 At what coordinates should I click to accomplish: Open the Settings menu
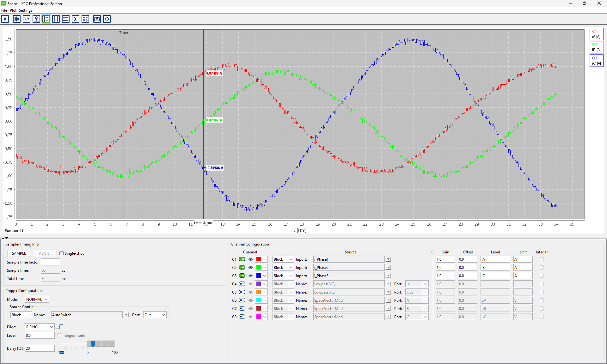pyautogui.click(x=26, y=10)
